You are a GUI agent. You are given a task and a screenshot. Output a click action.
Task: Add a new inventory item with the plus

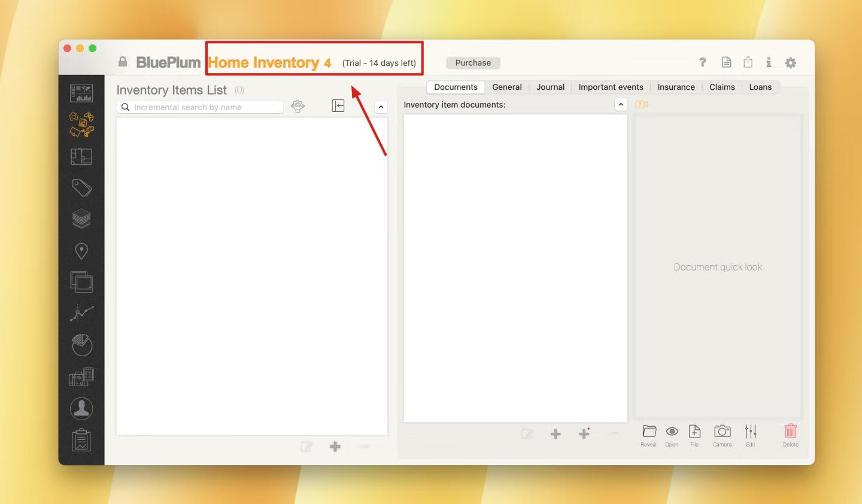coord(335,447)
